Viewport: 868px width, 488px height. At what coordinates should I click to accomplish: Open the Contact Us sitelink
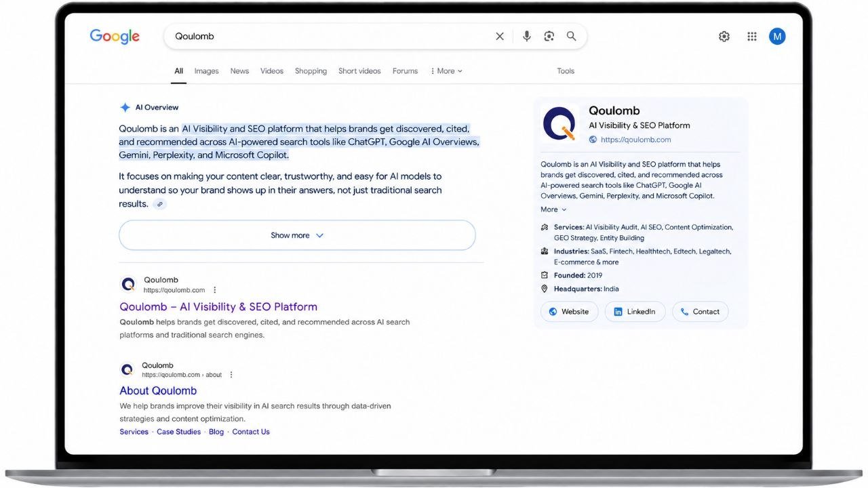251,432
